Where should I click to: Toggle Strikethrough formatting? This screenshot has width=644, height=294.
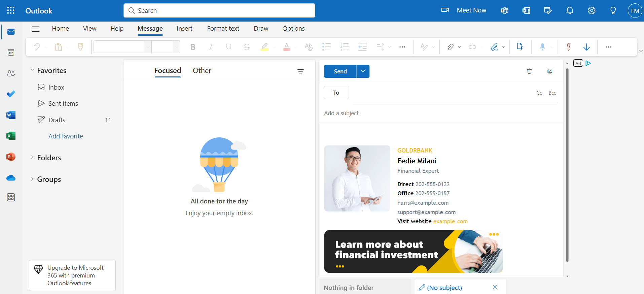tap(247, 47)
